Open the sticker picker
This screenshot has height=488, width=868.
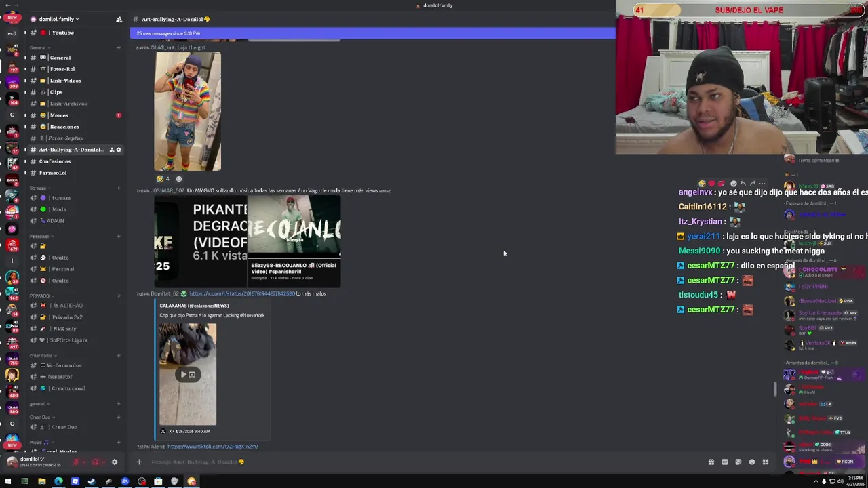tap(738, 462)
